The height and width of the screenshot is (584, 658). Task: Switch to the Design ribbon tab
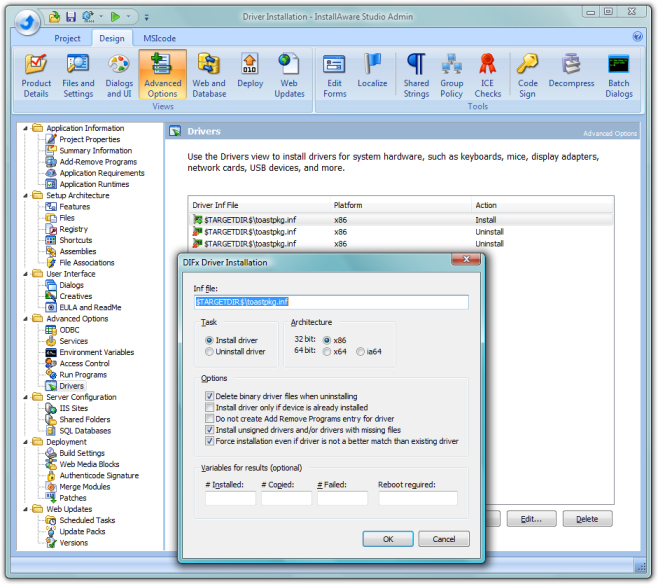point(112,38)
